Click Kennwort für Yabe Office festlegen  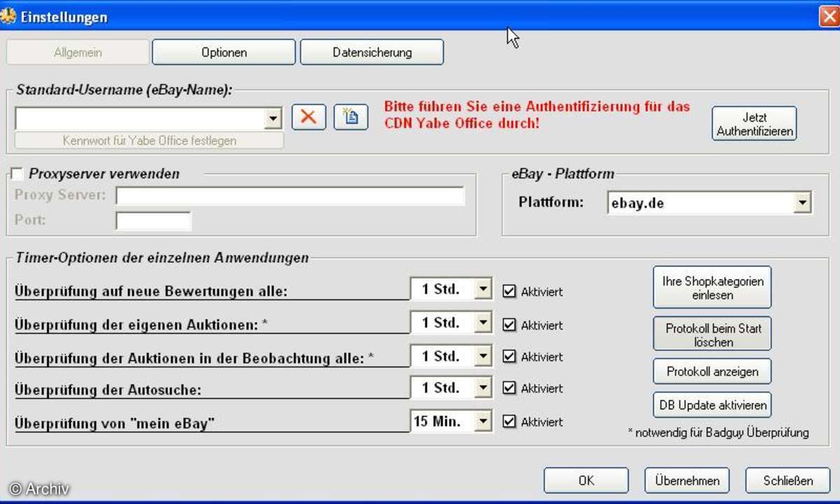tap(150, 140)
